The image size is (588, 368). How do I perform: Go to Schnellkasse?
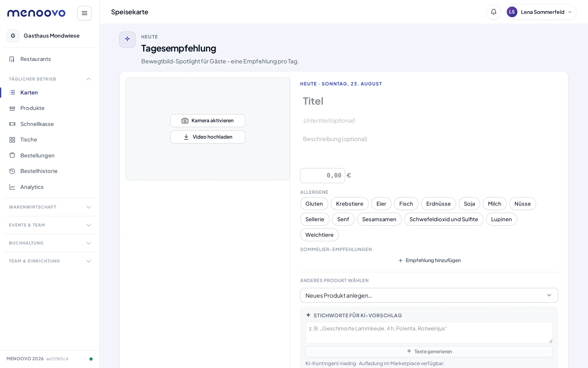[50, 124]
